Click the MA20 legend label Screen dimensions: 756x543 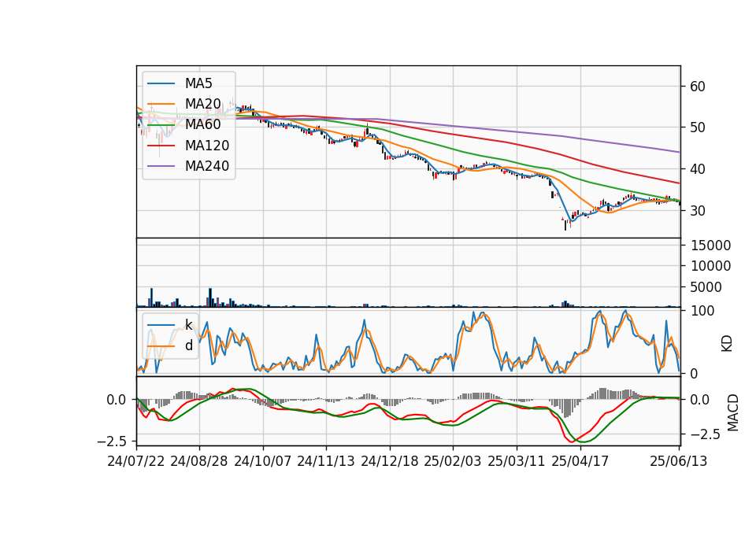click(202, 104)
